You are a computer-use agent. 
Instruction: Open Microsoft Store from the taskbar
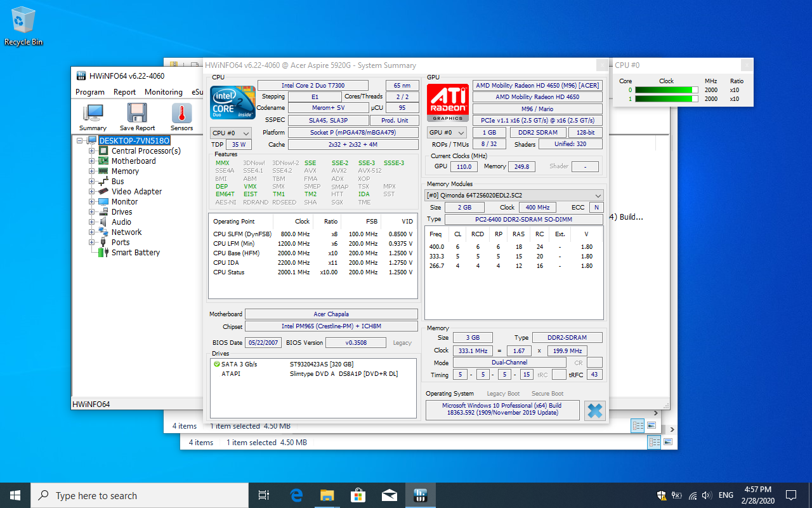click(x=358, y=495)
